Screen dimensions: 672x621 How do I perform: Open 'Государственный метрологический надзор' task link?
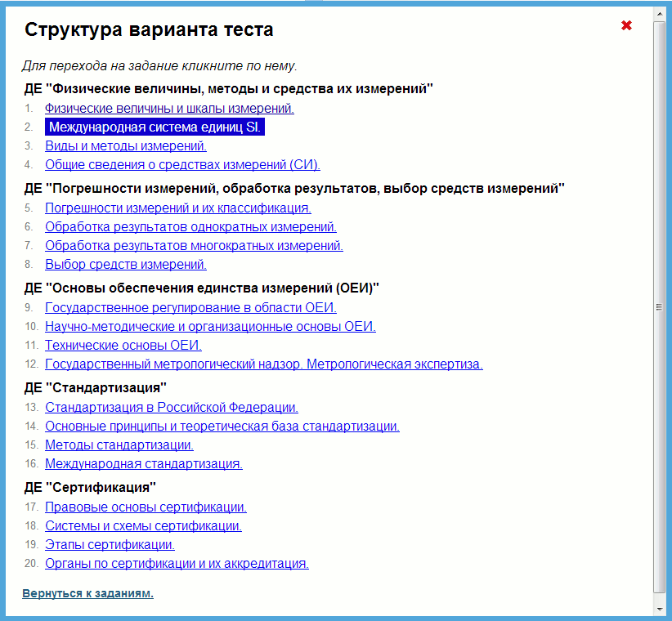(x=263, y=364)
